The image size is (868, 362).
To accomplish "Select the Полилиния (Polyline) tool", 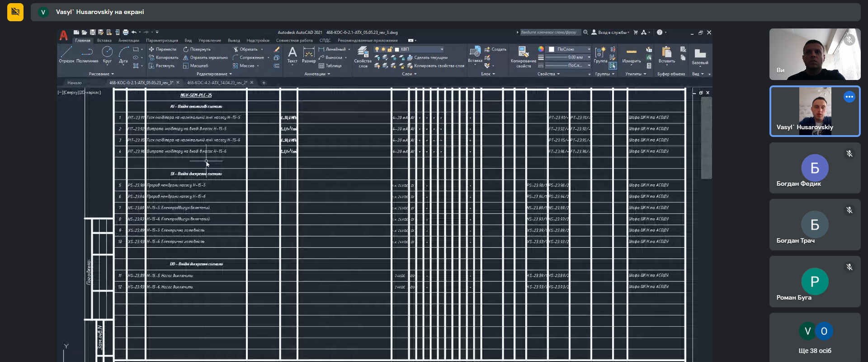I will pos(87,54).
